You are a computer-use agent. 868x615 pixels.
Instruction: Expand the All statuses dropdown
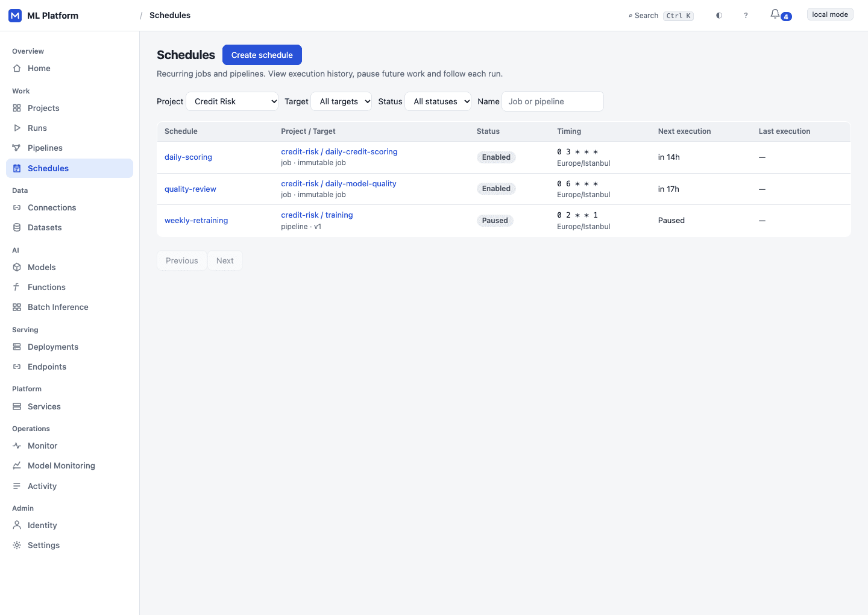click(x=438, y=101)
